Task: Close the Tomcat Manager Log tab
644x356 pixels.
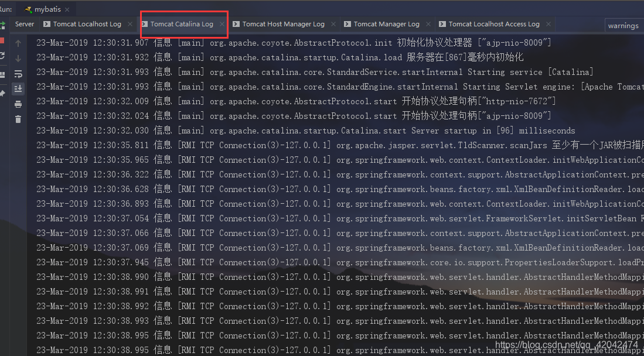Action: click(428, 24)
